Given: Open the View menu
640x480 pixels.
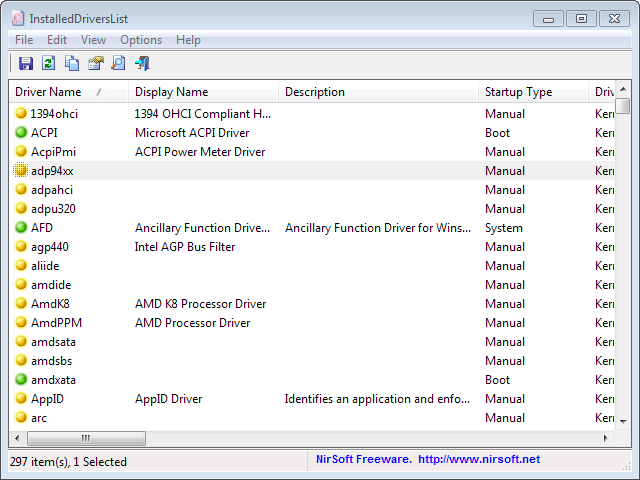Looking at the screenshot, I should click(93, 40).
